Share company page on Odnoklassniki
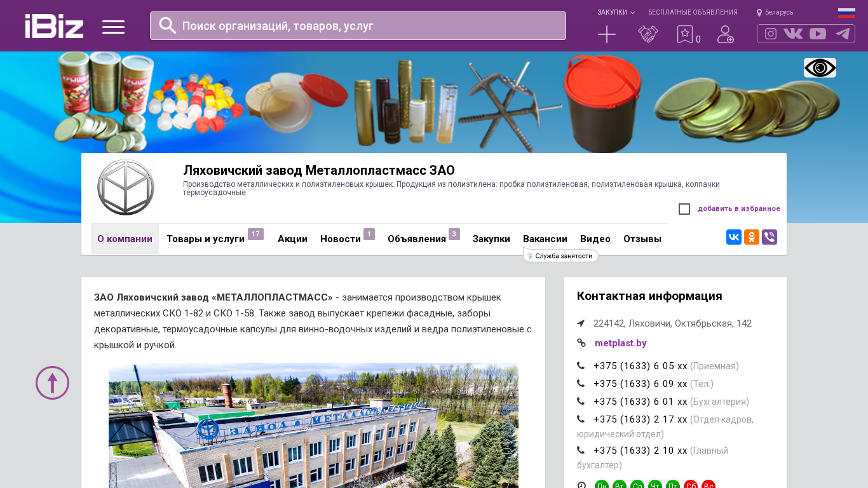Screen dimensions: 868x488 point(752,237)
